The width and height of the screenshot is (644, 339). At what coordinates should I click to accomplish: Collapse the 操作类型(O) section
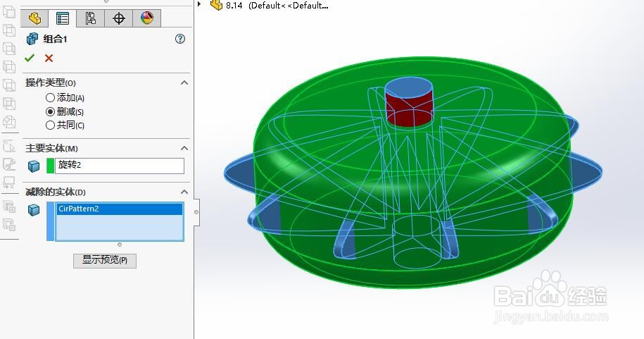coord(184,82)
